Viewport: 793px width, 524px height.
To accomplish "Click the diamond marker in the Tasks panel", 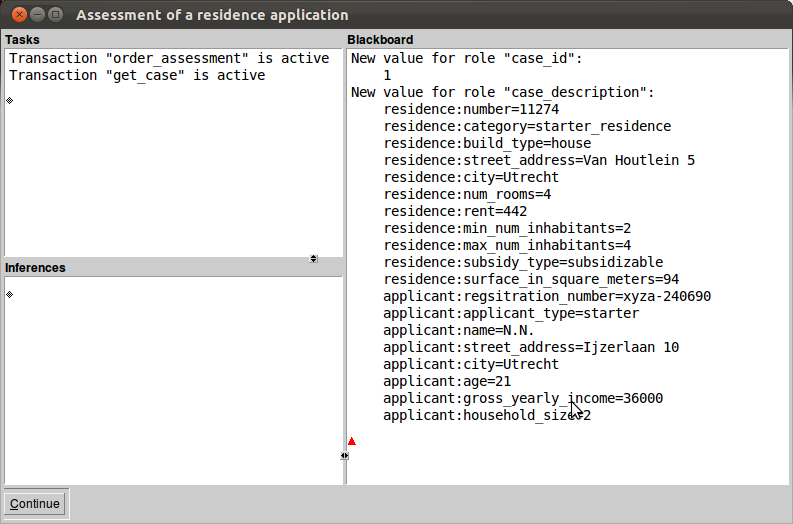I will 10,100.
